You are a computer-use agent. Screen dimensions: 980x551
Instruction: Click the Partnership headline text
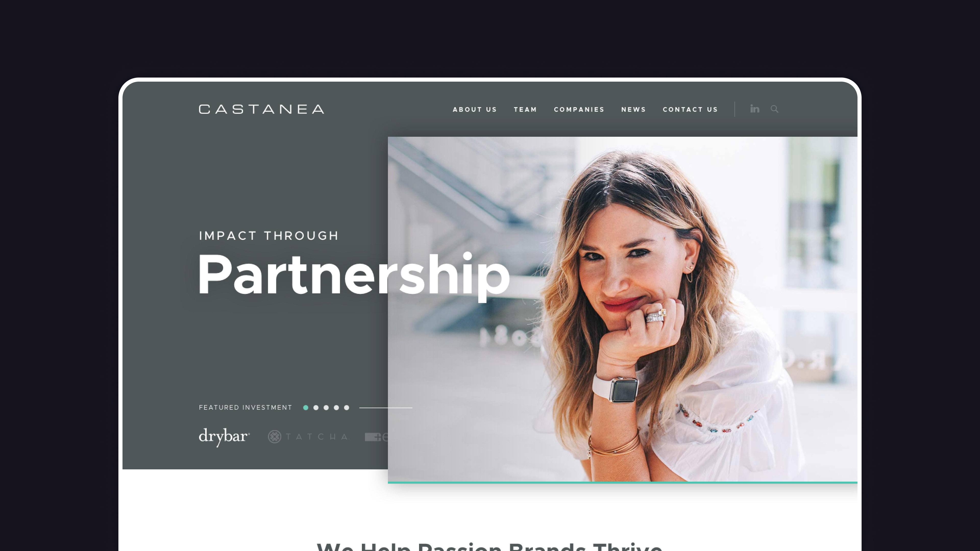(x=354, y=276)
